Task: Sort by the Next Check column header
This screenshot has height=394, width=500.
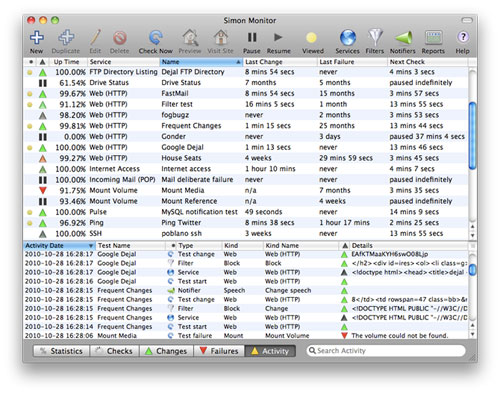Action: click(x=427, y=62)
